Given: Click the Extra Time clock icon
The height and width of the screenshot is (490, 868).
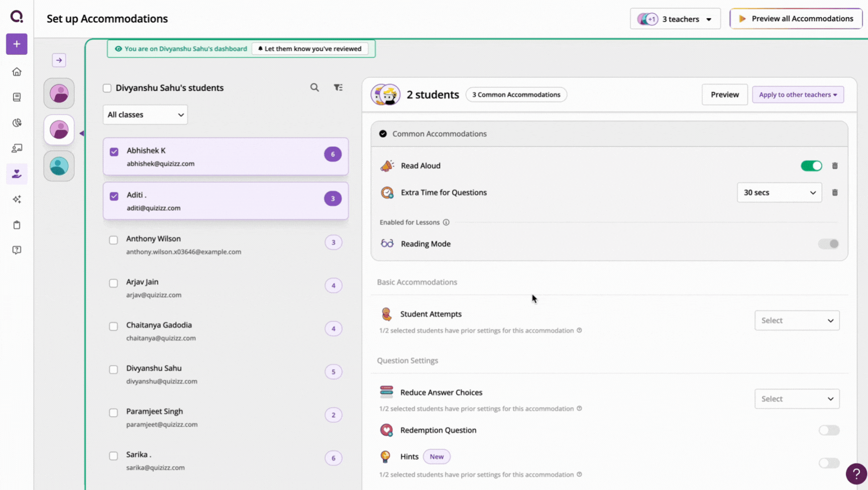Looking at the screenshot, I should [x=387, y=192].
